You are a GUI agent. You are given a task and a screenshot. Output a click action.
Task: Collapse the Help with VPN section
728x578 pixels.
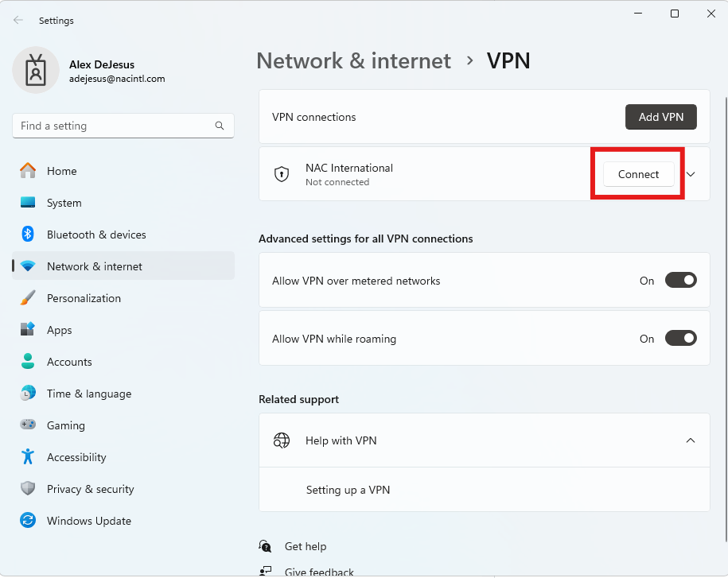tap(691, 440)
